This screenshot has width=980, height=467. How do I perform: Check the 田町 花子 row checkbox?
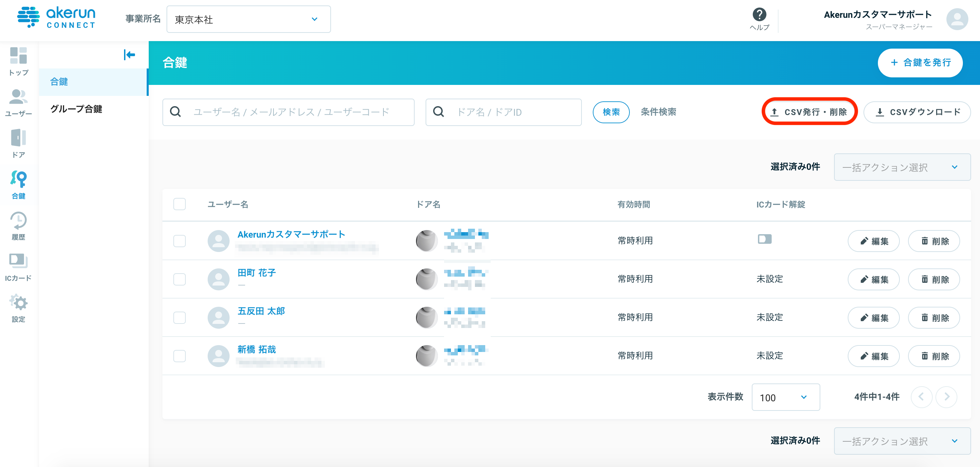pyautogui.click(x=180, y=279)
